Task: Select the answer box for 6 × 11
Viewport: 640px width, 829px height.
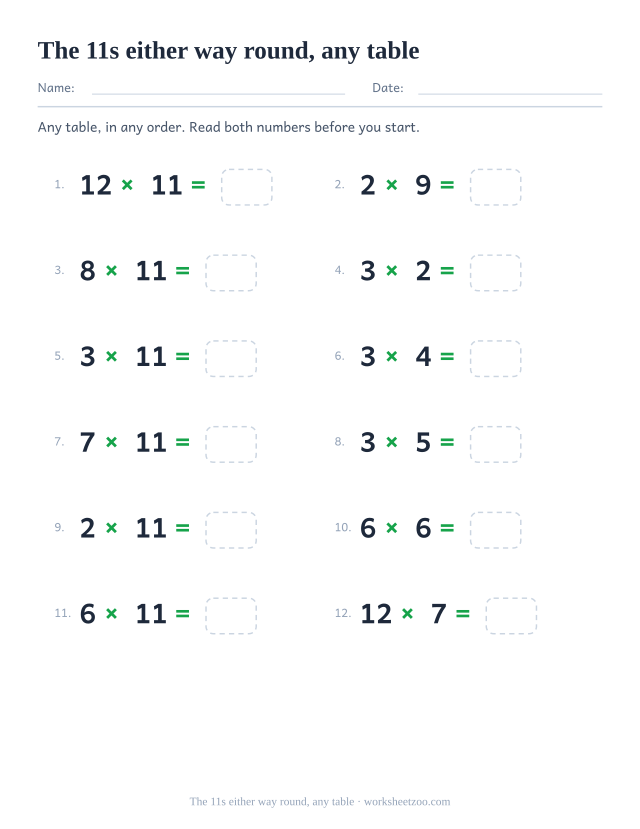Action: coord(231,616)
